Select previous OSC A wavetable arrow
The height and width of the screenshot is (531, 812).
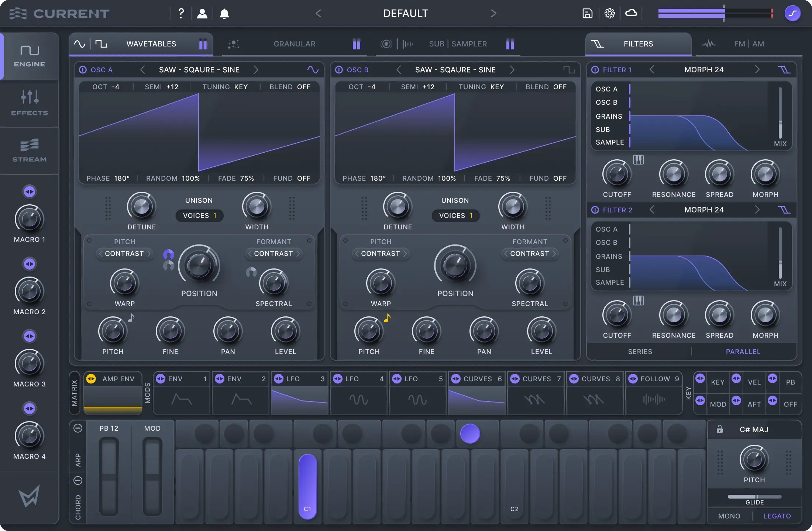[142, 70]
